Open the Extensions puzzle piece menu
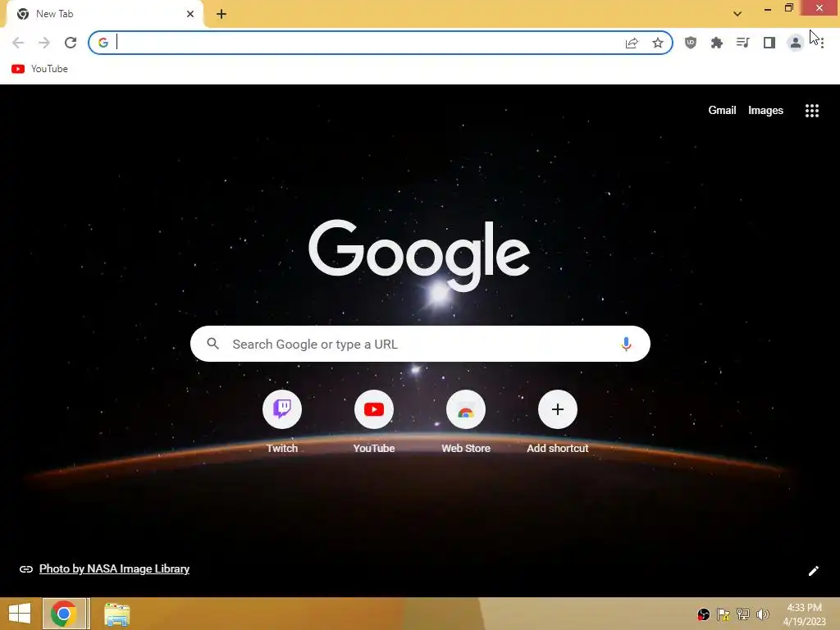Screen dimensions: 840x630 pyautogui.click(x=717, y=43)
